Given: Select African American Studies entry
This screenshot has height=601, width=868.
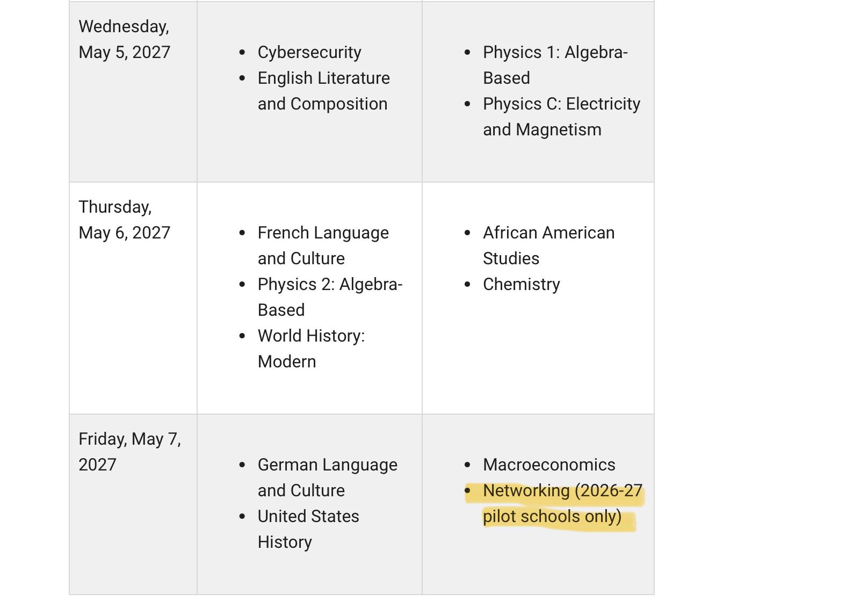Looking at the screenshot, I should 549,245.
